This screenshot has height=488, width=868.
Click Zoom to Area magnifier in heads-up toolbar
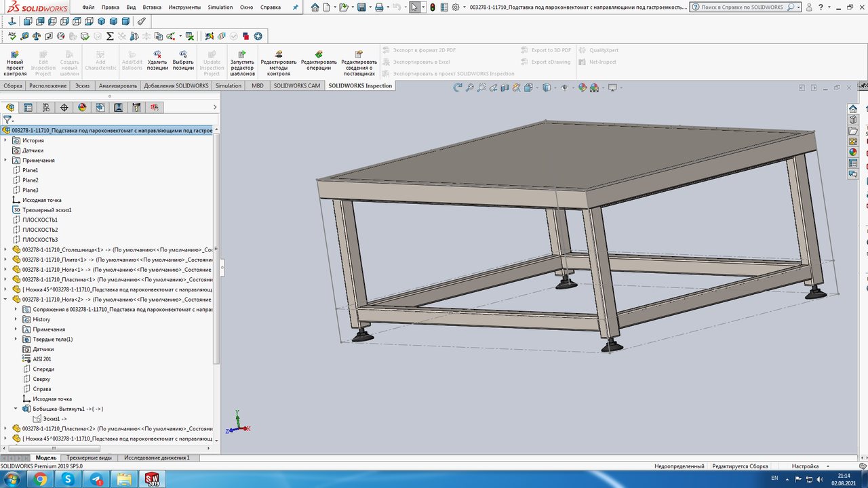click(x=481, y=87)
